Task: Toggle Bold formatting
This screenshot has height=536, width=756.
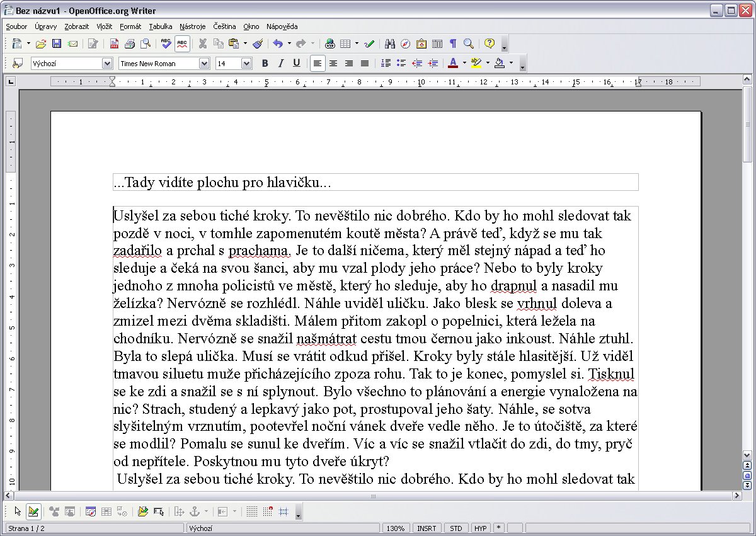Action: point(265,63)
